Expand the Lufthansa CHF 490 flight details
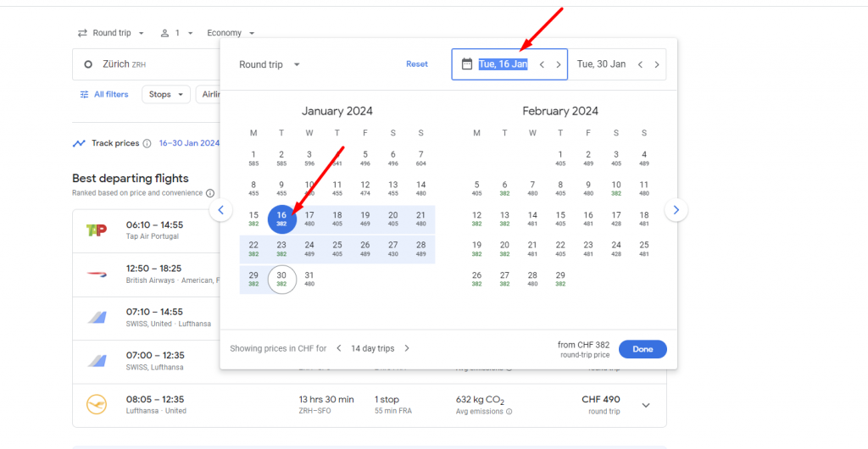The image size is (868, 449). [x=646, y=405]
